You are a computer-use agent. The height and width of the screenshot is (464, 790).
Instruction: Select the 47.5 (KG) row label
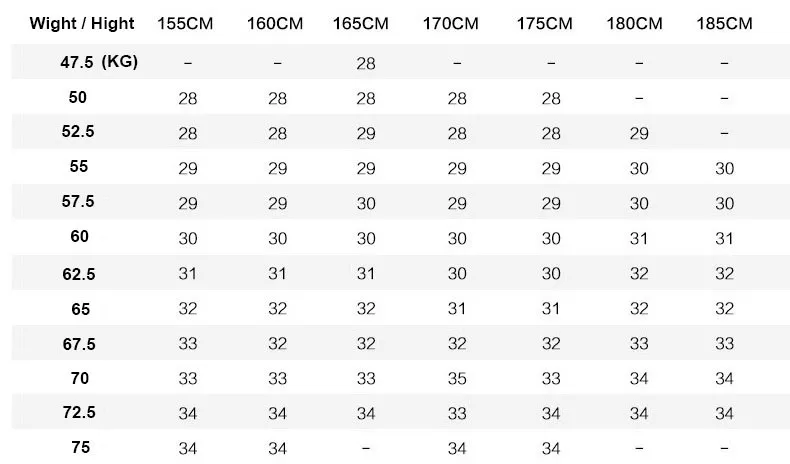pyautogui.click(x=99, y=62)
